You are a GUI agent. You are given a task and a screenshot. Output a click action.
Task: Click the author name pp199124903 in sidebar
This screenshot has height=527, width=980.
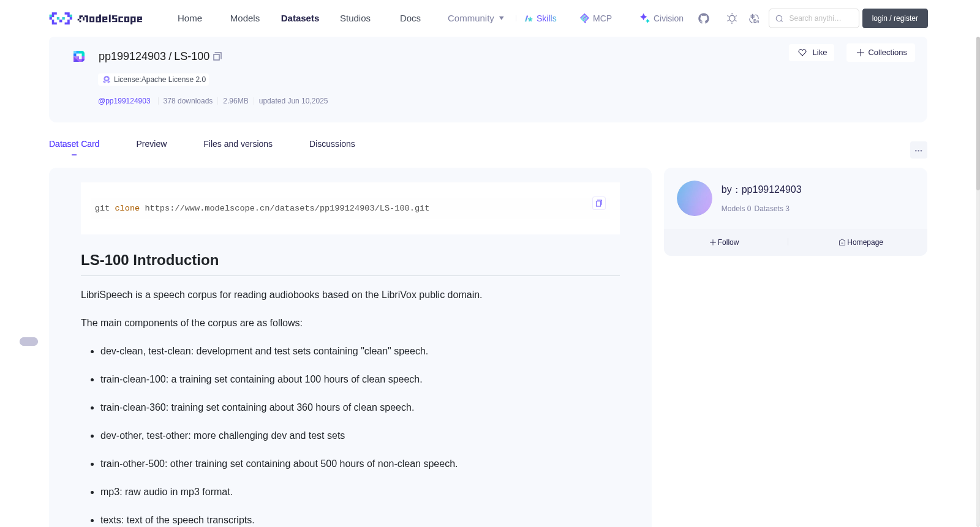coord(771,190)
